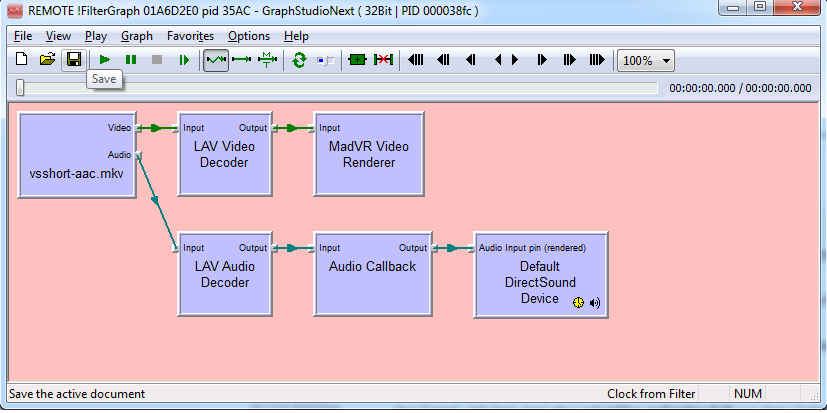The width and height of the screenshot is (827, 413).
Task: Open the Options menu
Action: click(x=249, y=36)
